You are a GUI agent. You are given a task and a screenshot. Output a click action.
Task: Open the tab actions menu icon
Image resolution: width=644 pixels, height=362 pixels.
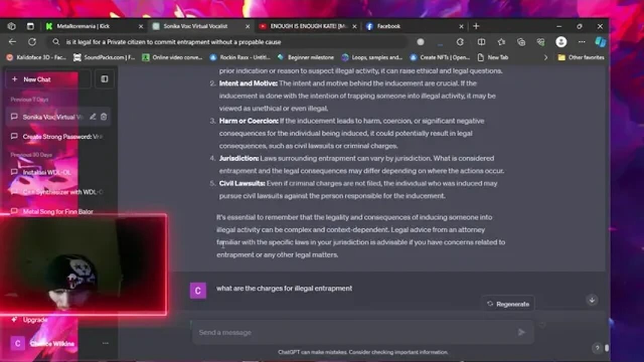coord(30,26)
